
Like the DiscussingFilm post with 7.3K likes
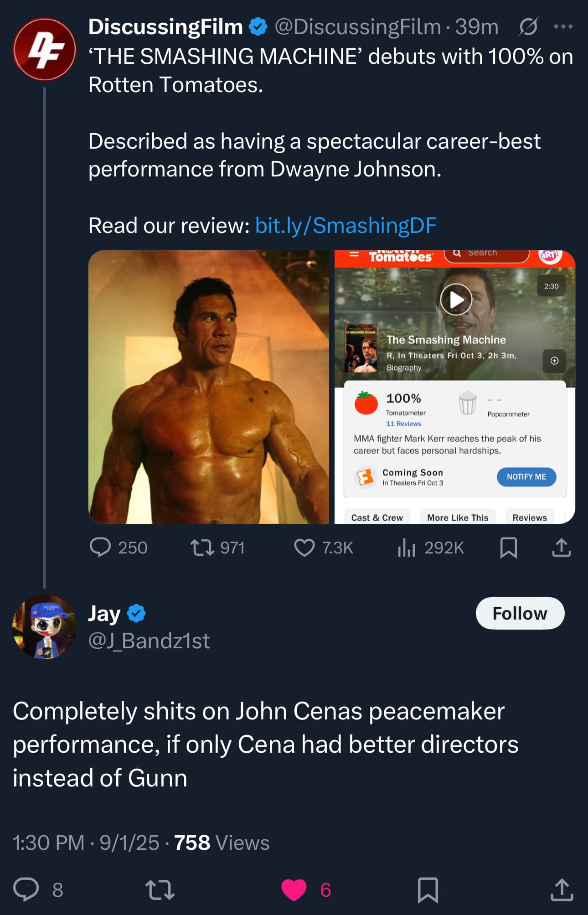(x=304, y=548)
